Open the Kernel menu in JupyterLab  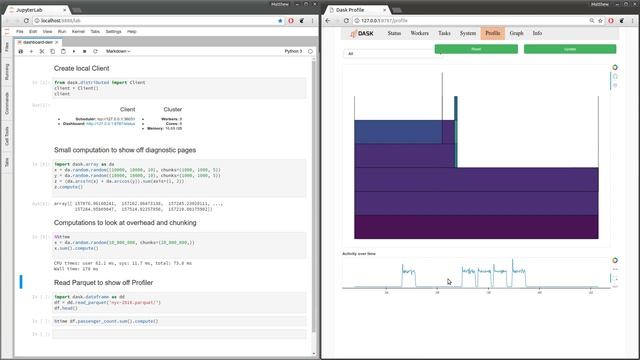pyautogui.click(x=78, y=31)
